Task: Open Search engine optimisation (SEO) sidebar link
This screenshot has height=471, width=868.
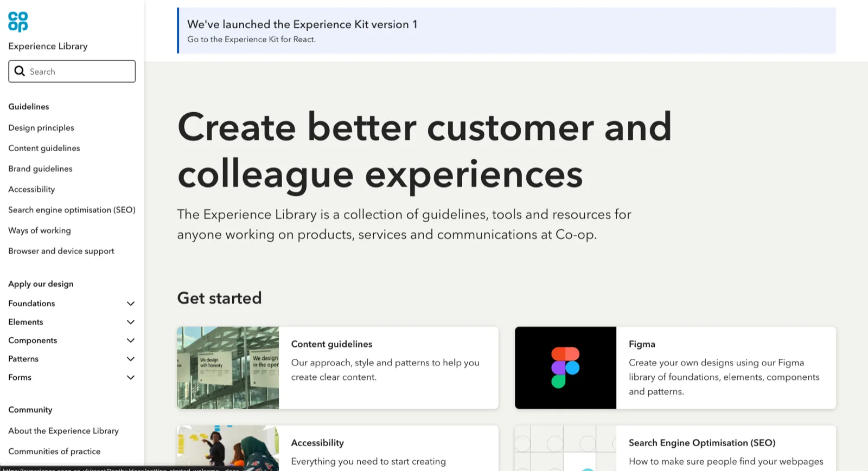Action: pyautogui.click(x=72, y=210)
